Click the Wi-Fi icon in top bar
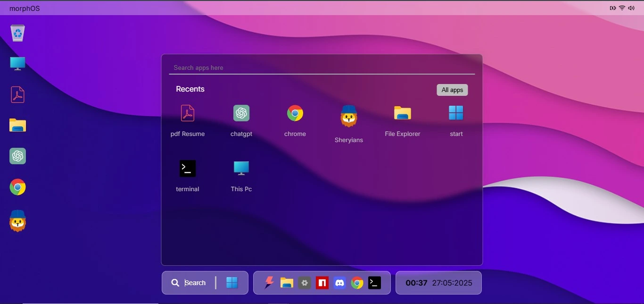This screenshot has width=644, height=304. click(x=622, y=8)
